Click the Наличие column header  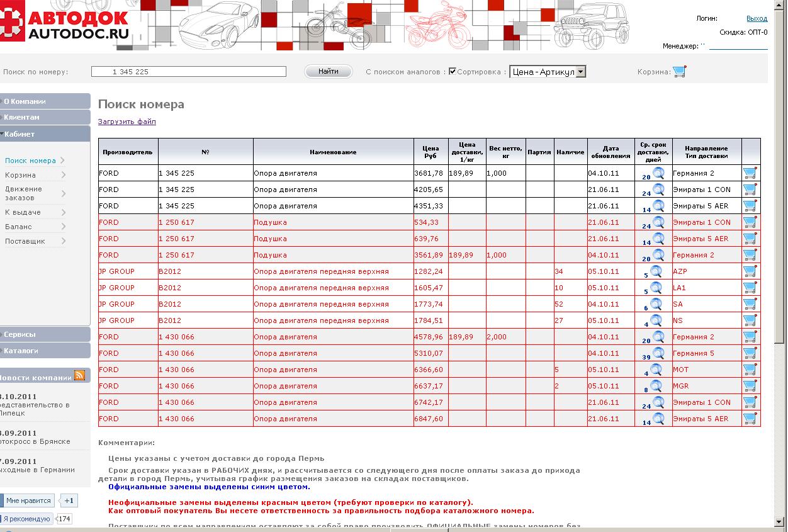(x=570, y=152)
